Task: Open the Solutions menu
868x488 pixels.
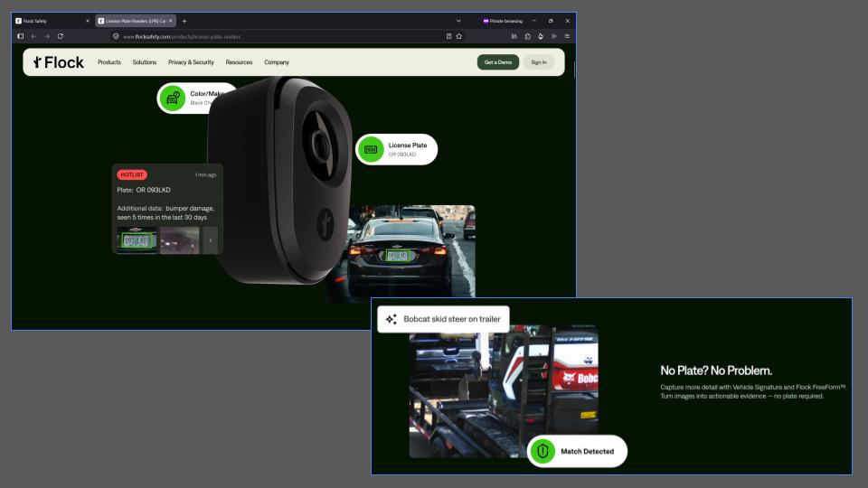Action: [145, 62]
